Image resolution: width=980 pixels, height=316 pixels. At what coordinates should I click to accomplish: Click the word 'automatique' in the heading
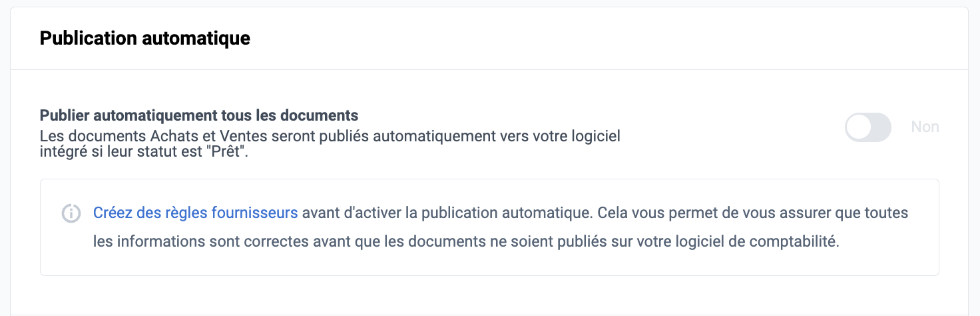pos(197,38)
